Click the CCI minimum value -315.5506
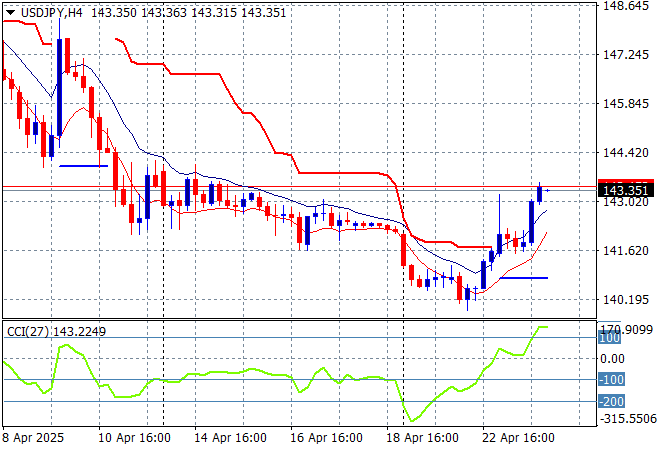Screen dimensions: 660x450 pyautogui.click(x=628, y=419)
